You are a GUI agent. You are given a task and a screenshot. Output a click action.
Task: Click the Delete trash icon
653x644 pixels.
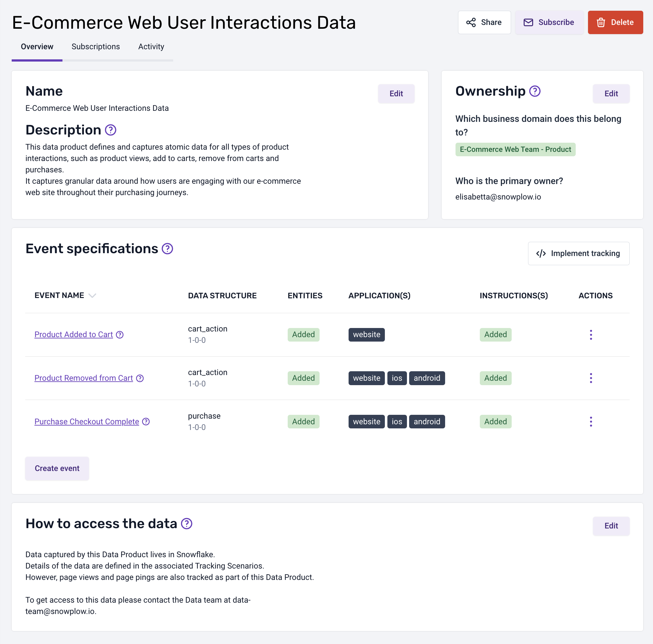(x=600, y=22)
